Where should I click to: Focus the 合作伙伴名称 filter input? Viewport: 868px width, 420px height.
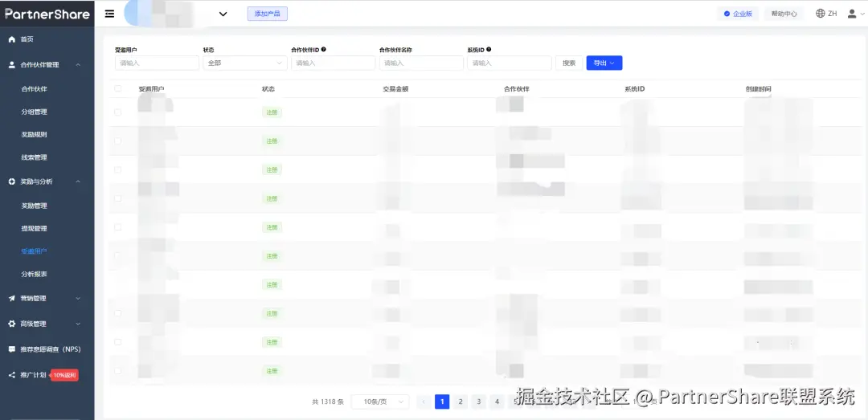pos(421,63)
